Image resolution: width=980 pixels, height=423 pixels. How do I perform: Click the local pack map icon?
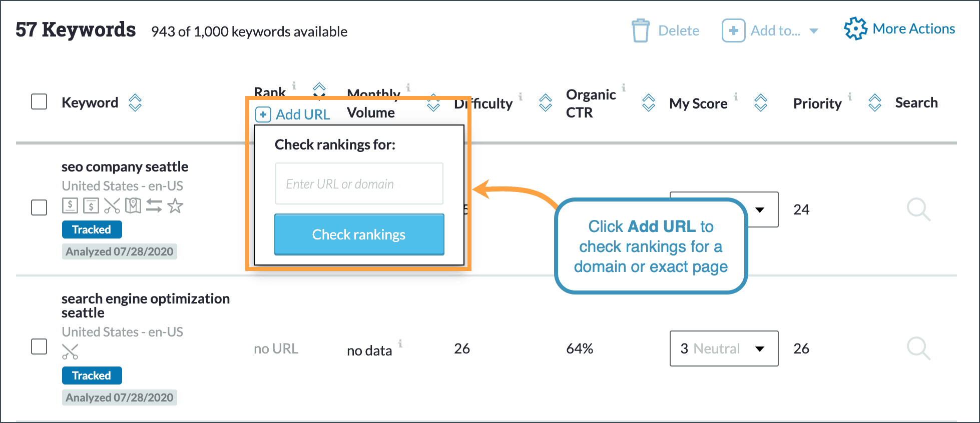tap(133, 205)
